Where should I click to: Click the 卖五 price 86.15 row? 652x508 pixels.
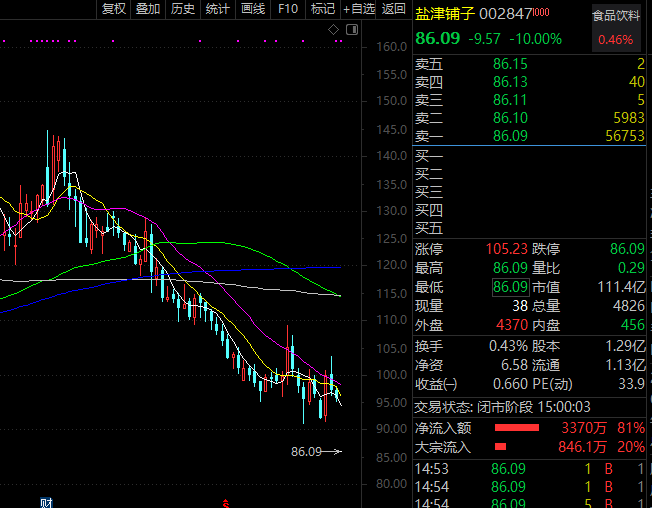[x=510, y=64]
